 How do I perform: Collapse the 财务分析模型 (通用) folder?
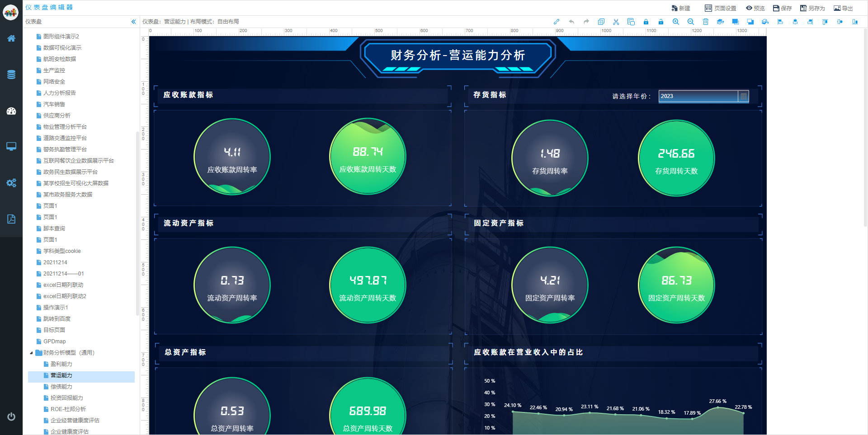tap(31, 353)
